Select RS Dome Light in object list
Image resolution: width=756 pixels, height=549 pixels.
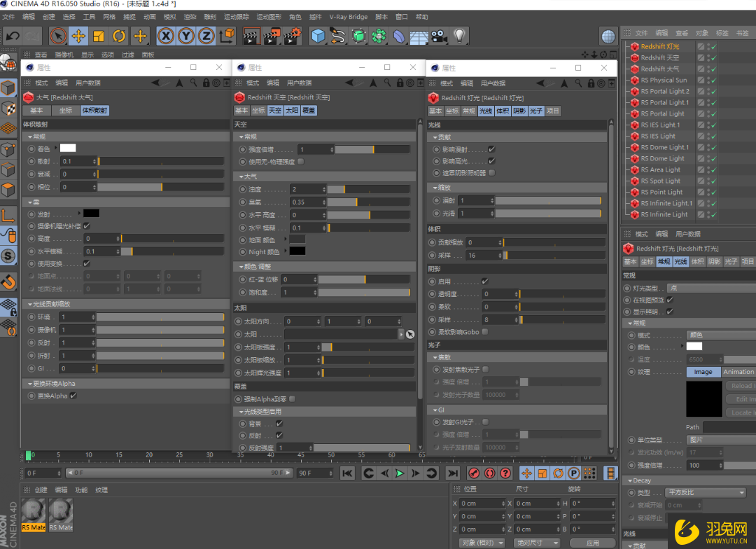coord(662,159)
